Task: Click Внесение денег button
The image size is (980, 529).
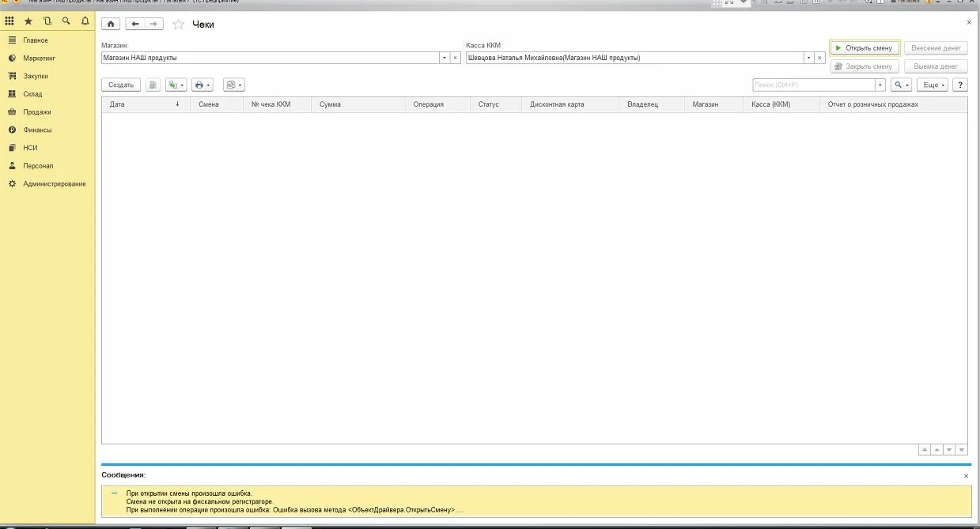Action: [936, 48]
